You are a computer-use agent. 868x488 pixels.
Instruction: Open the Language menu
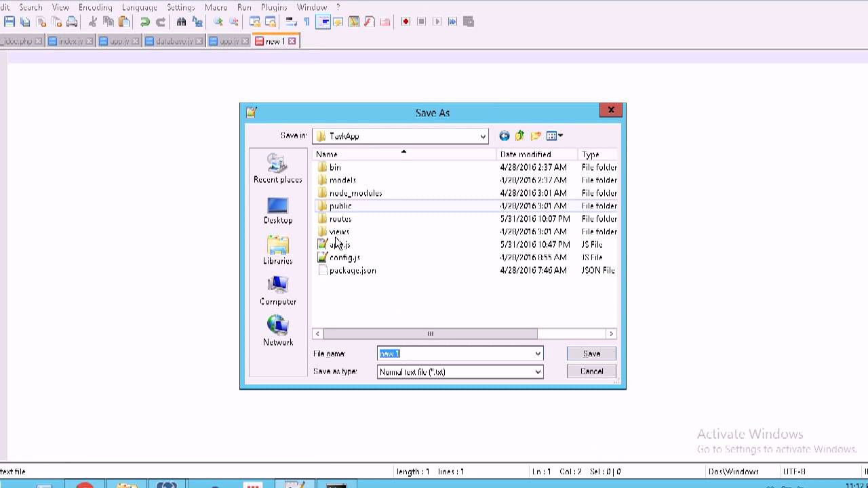point(140,7)
